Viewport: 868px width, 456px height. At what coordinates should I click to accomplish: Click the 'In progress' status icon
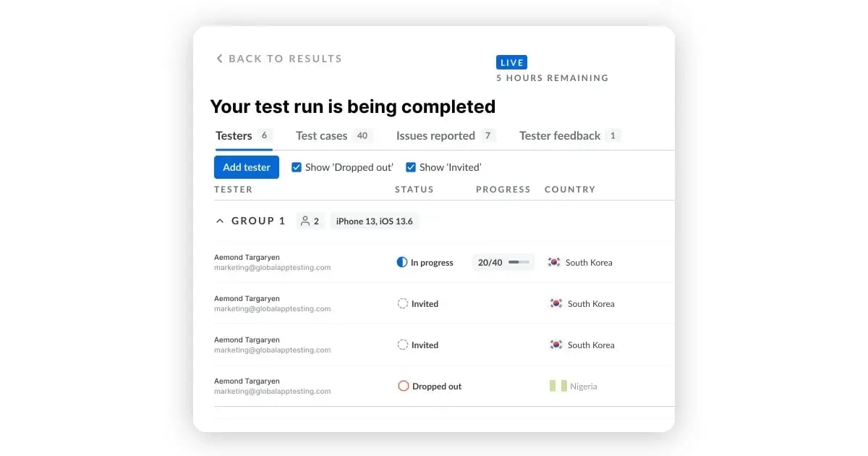(x=403, y=262)
